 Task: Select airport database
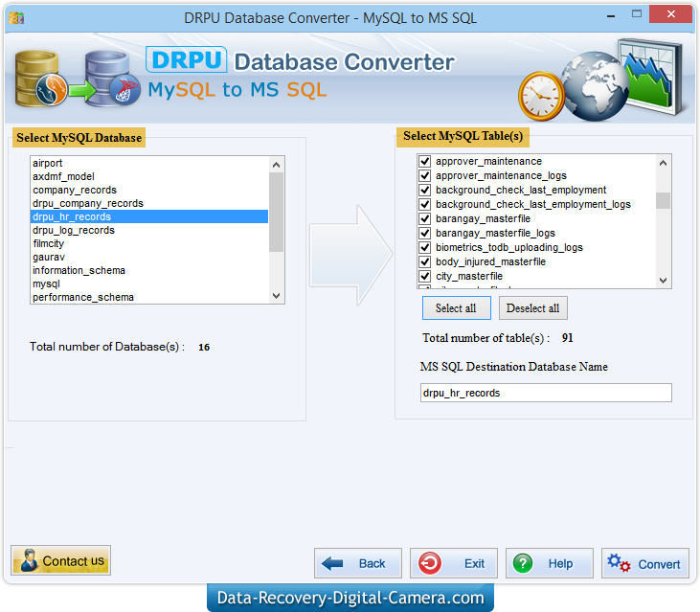pyautogui.click(x=149, y=163)
